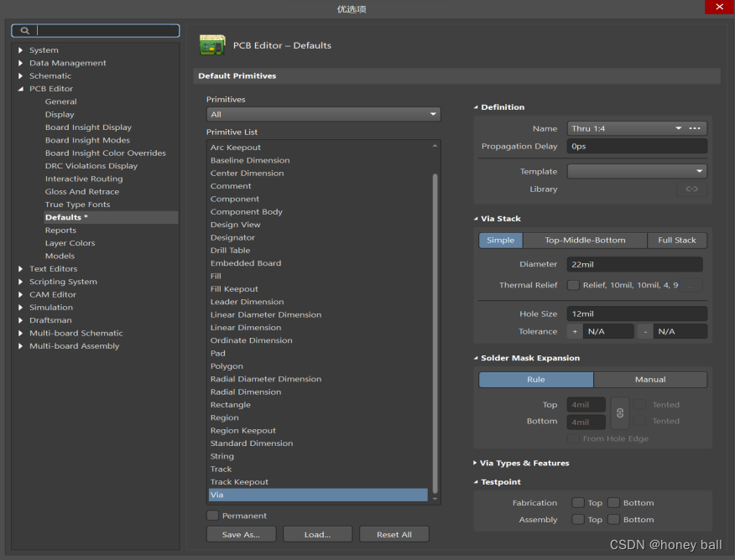This screenshot has height=560, width=735.
Task: Select Track in the primitive list
Action: click(x=318, y=469)
